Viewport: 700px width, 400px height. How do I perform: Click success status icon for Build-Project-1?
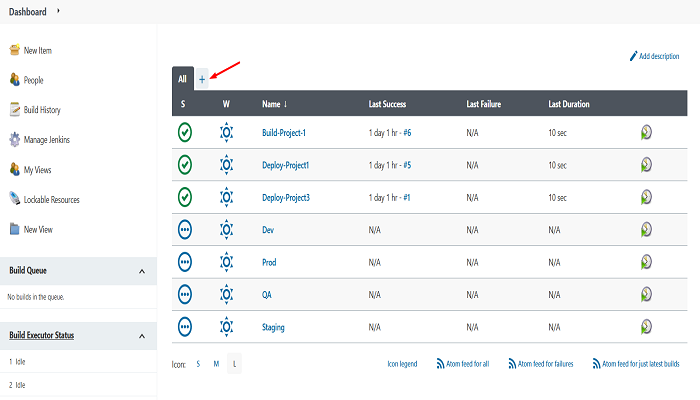pyautogui.click(x=185, y=132)
